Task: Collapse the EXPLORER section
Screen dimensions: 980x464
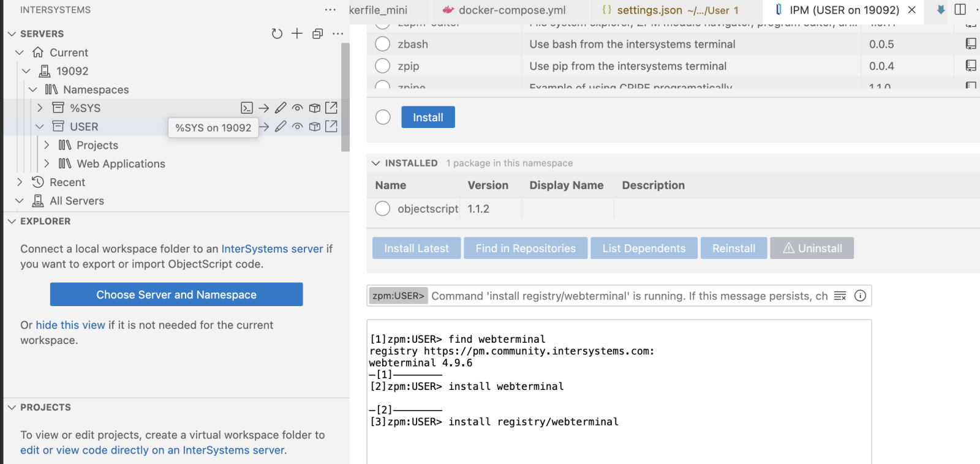Action: 12,221
